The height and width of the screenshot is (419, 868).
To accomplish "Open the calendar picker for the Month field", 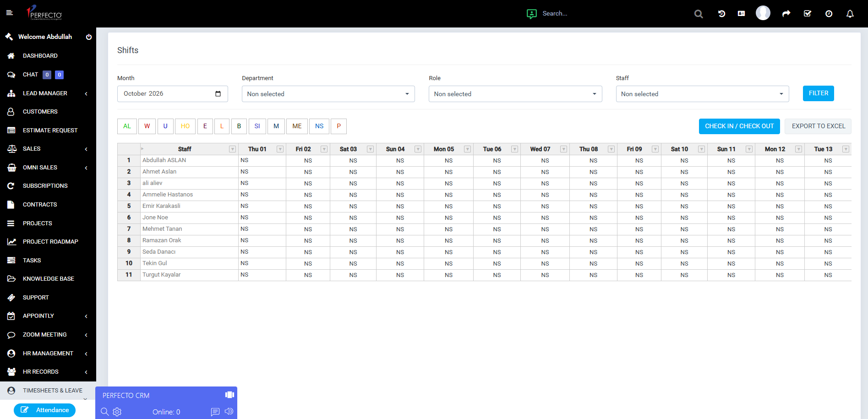I will (x=218, y=94).
